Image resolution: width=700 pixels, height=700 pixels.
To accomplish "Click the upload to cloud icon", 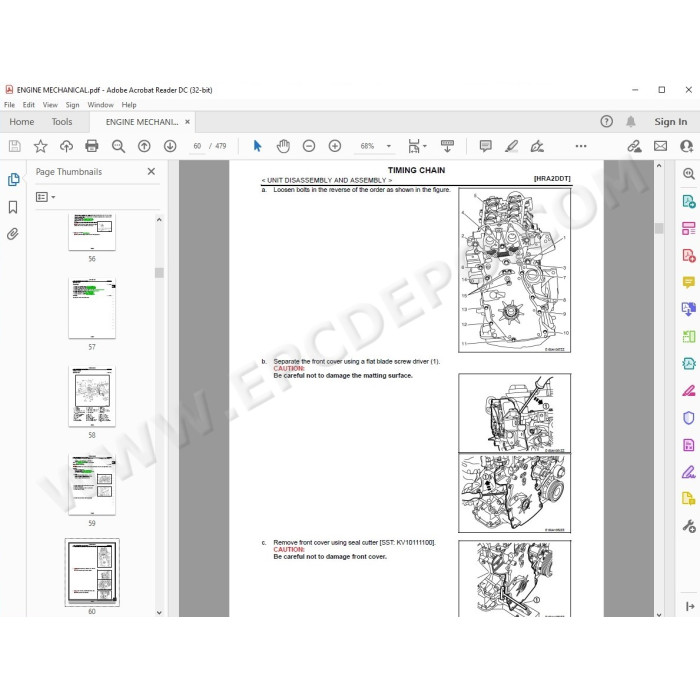I will click(x=66, y=146).
